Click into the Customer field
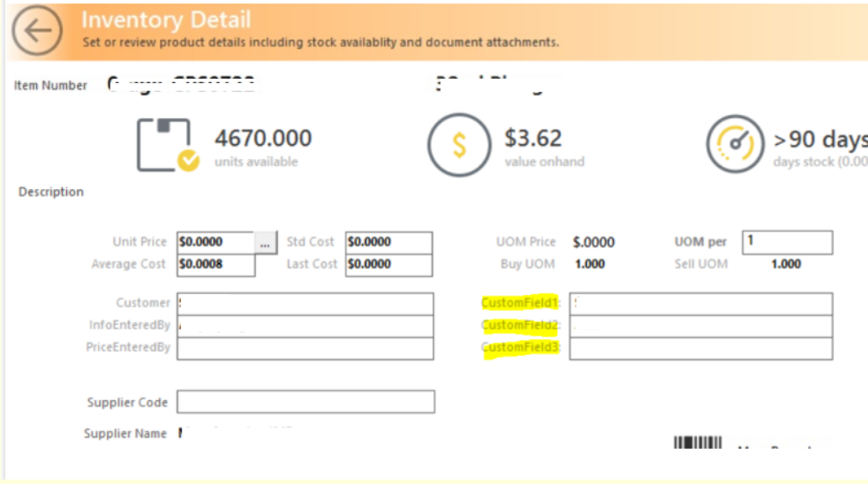The height and width of the screenshot is (484, 868). [305, 304]
